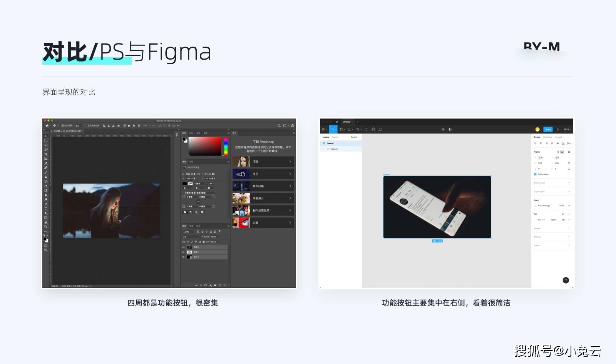Expand the 提示 tutorial in Photoshop Learn panel
Image resolution: width=616 pixels, height=364 pixels.
[263, 174]
